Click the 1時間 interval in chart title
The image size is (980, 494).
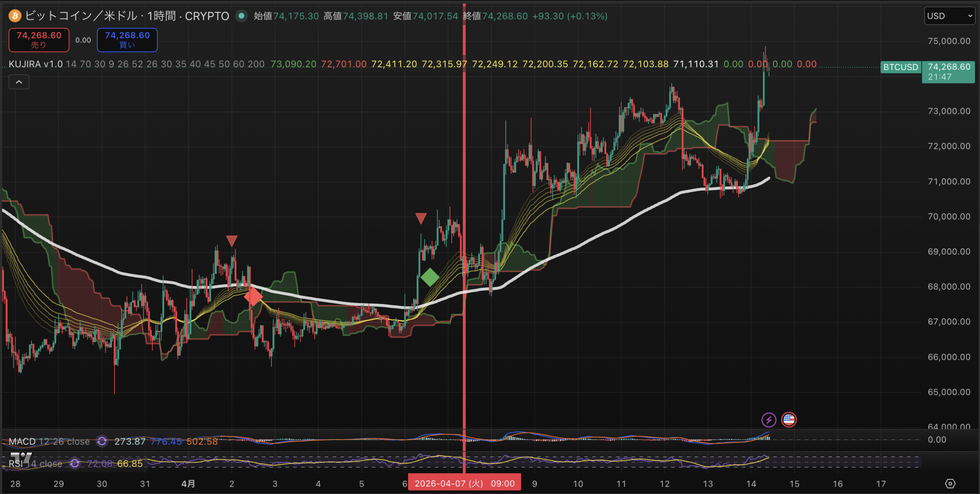pyautogui.click(x=161, y=16)
